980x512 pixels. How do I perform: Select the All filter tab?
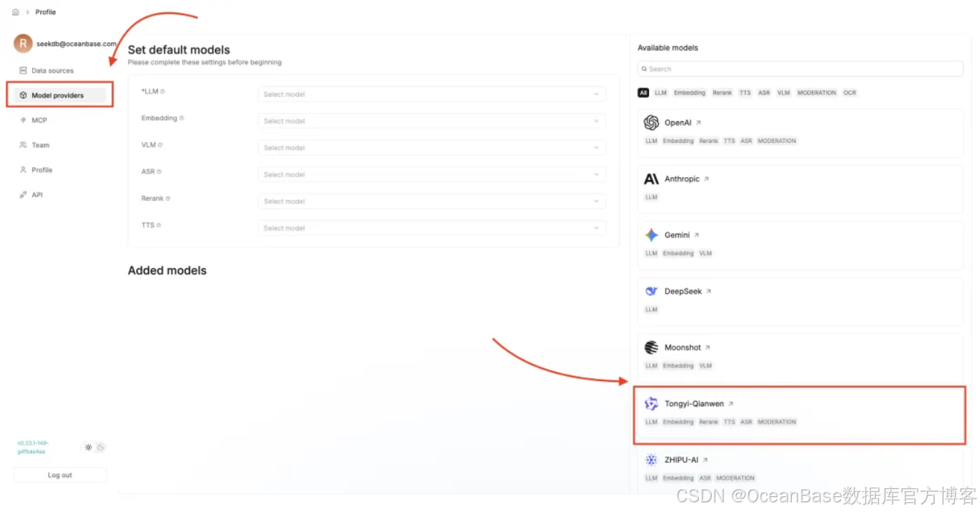click(x=643, y=93)
